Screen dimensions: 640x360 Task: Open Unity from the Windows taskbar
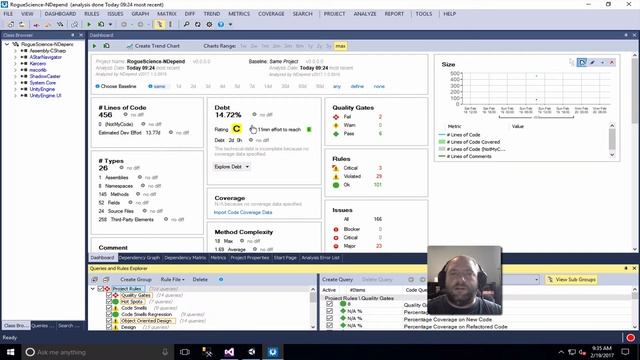click(x=251, y=352)
